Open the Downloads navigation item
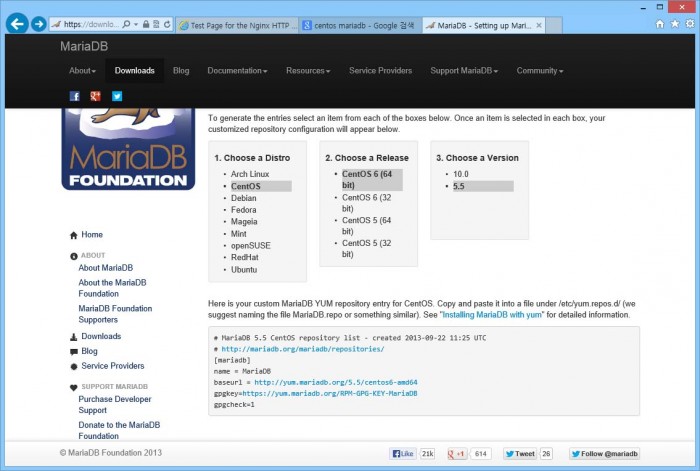Screen dimensions: 700x471 134,71
